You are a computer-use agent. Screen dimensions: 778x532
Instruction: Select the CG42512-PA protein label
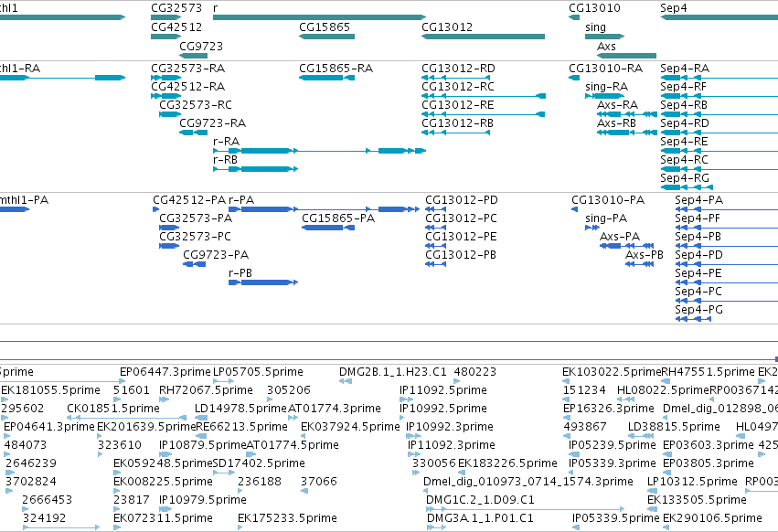point(189,200)
